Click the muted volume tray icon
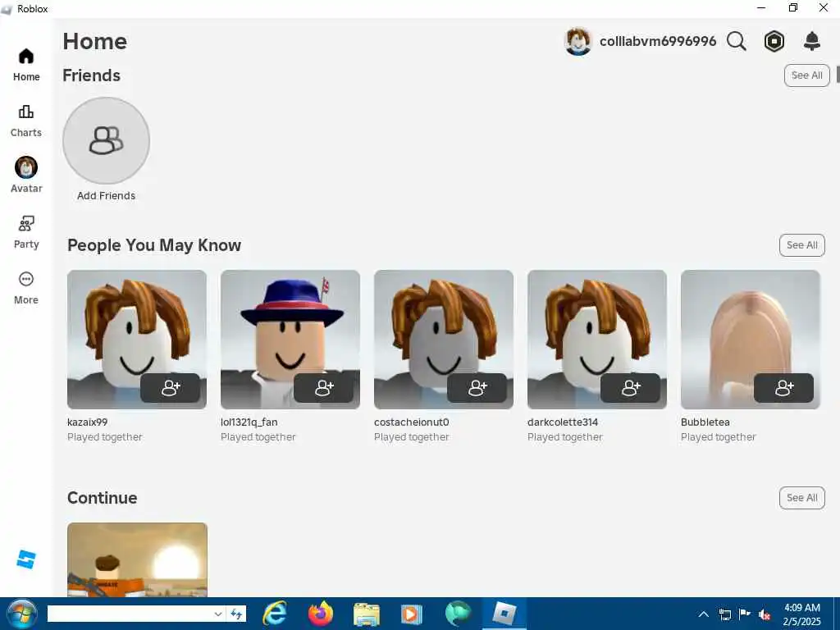Image resolution: width=840 pixels, height=630 pixels. [x=765, y=614]
